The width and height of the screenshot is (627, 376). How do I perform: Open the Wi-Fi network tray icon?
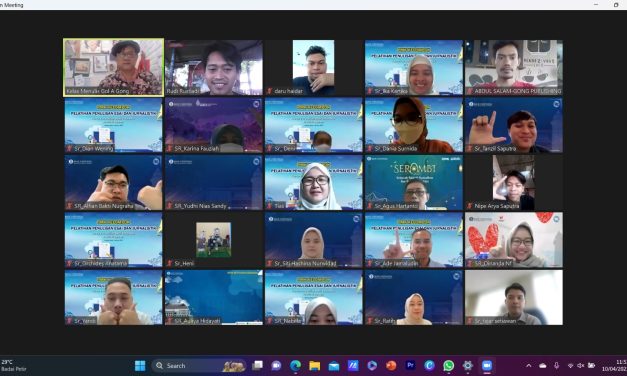tap(571, 366)
